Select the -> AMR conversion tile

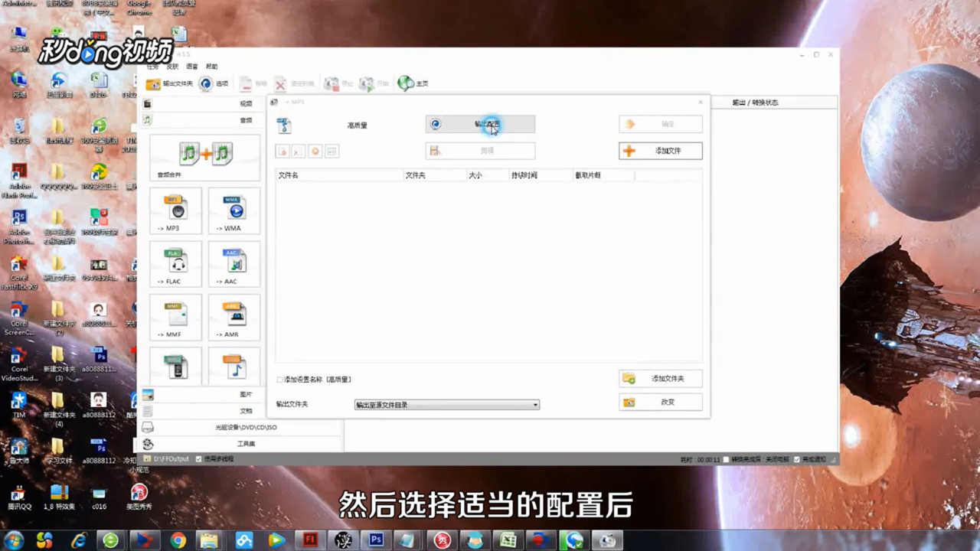pos(234,318)
